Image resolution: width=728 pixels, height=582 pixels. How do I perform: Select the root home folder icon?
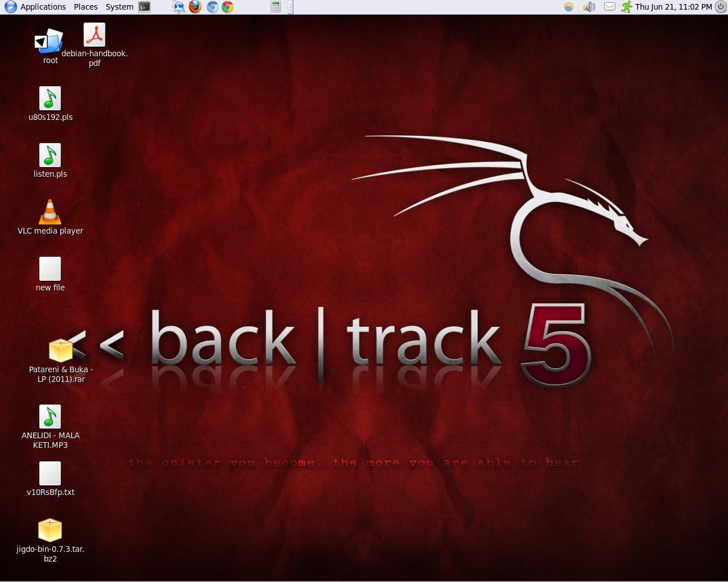(x=49, y=41)
